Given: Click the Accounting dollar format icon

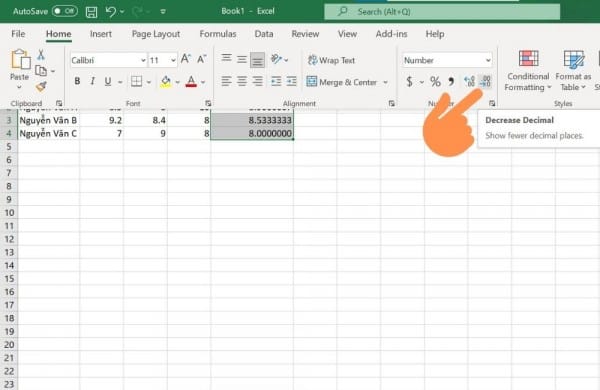Looking at the screenshot, I should coord(409,82).
